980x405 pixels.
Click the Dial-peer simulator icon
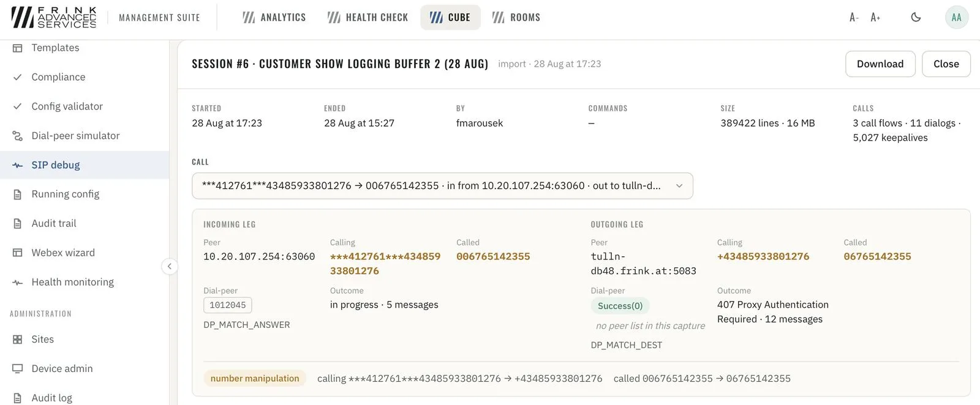tap(18, 136)
